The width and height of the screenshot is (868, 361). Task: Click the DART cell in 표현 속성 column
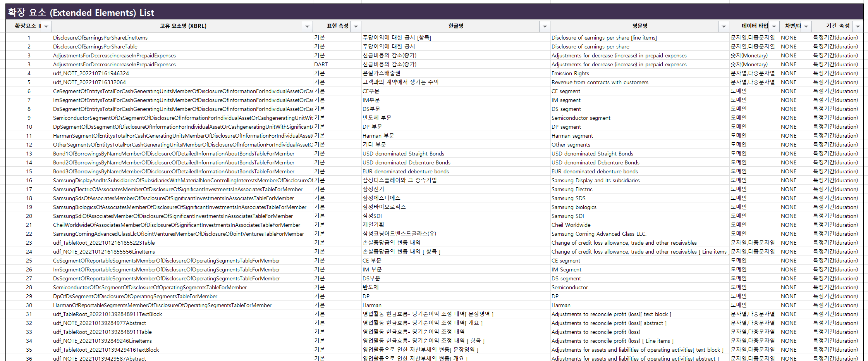pyautogui.click(x=321, y=64)
